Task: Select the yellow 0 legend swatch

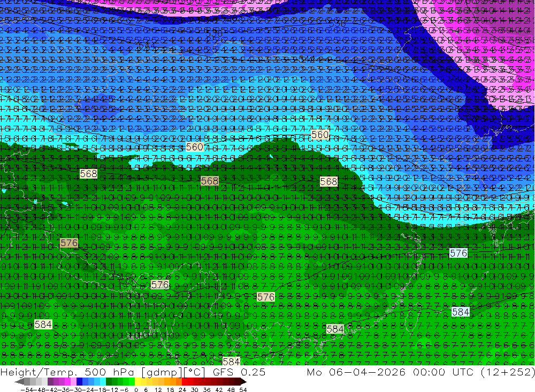Action: coord(138,382)
